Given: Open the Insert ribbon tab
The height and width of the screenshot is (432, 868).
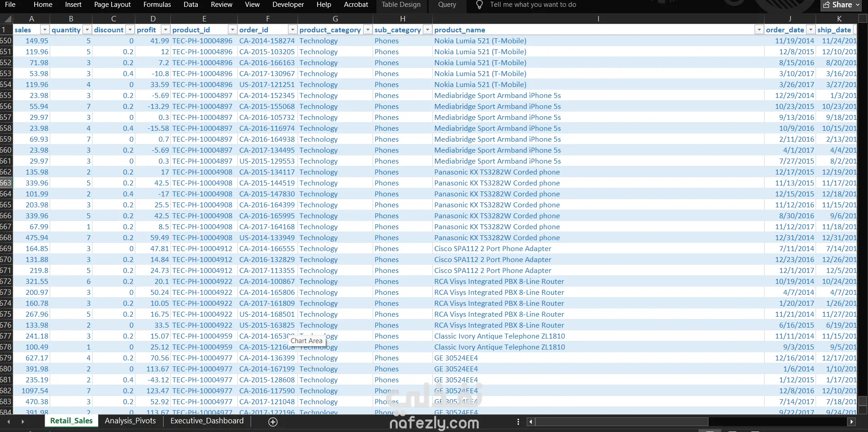Looking at the screenshot, I should [73, 5].
